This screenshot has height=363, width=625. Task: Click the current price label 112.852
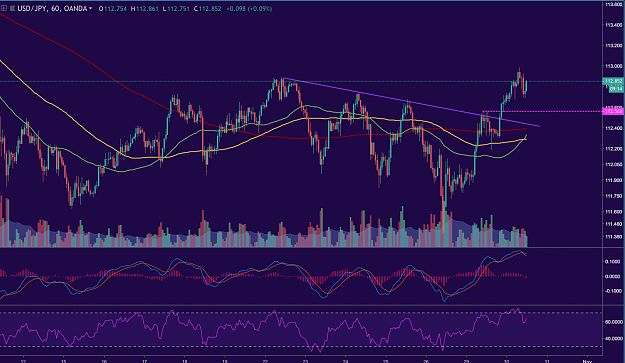[x=614, y=81]
